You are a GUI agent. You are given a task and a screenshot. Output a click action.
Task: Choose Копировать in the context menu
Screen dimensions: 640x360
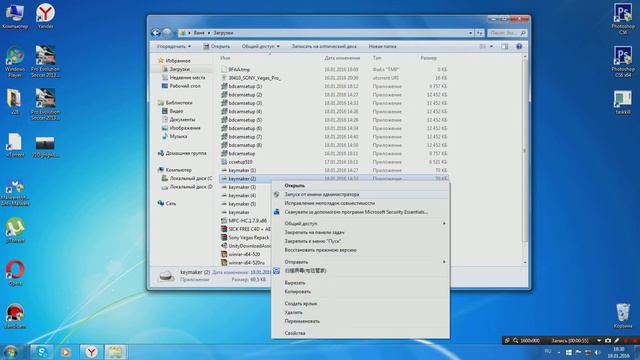[298, 292]
